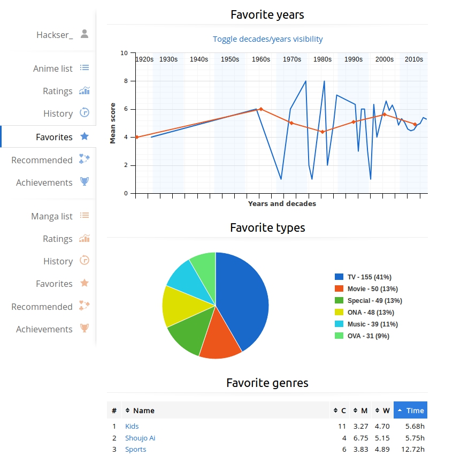
Task: Click the anime Recommended icon
Action: 84,159
